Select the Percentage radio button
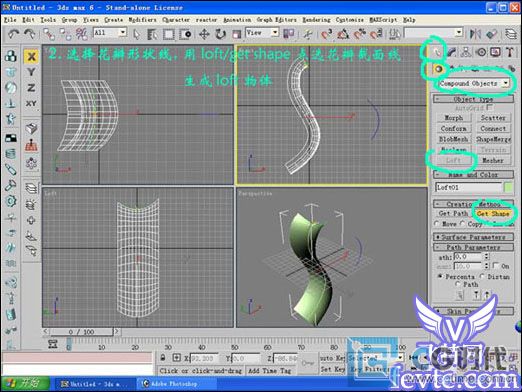 click(440, 276)
